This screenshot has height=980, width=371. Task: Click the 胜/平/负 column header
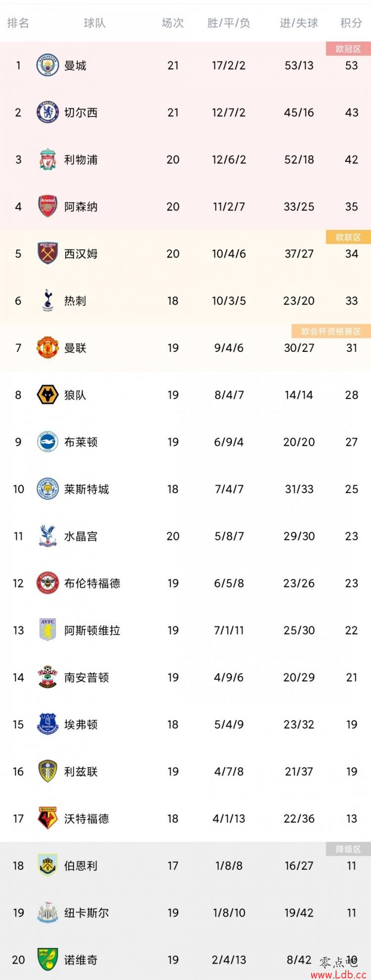pos(229,23)
